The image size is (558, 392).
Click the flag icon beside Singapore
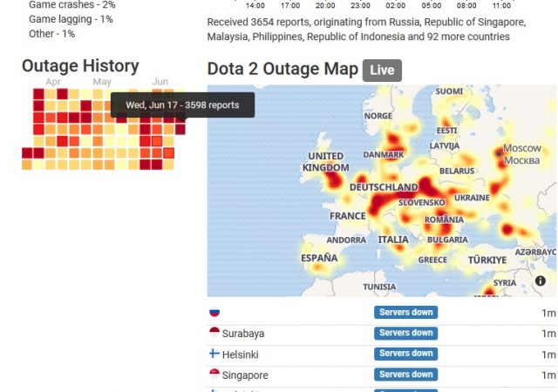coord(214,375)
